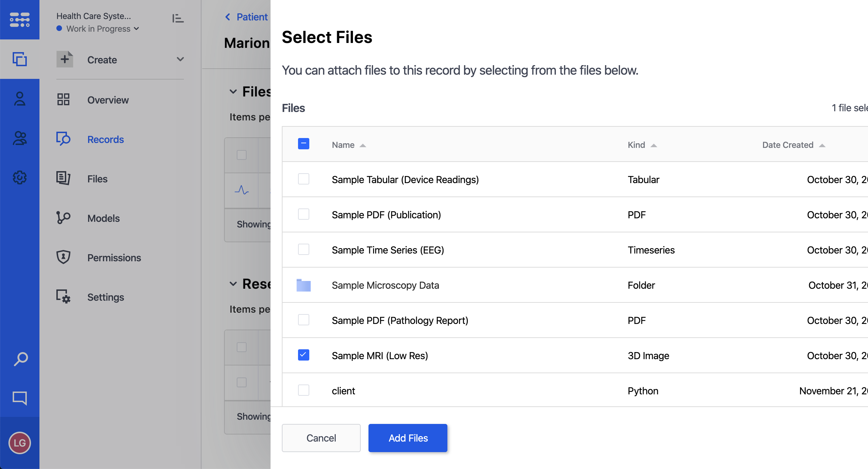
Task: Go to Models in sidebar
Action: (103, 218)
